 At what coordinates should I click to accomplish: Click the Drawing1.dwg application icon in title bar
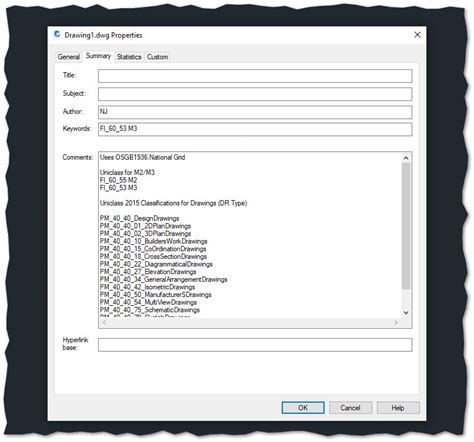coord(57,35)
